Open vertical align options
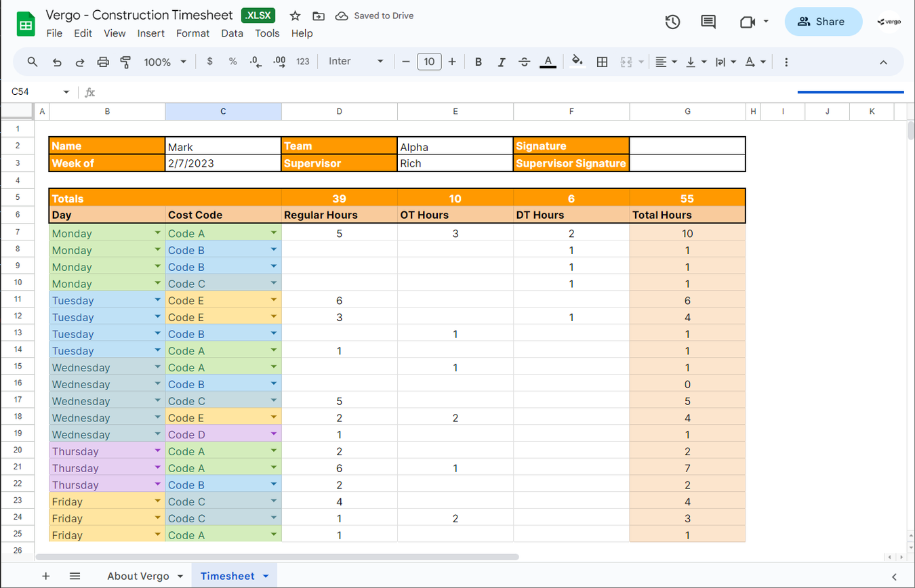 coord(696,62)
